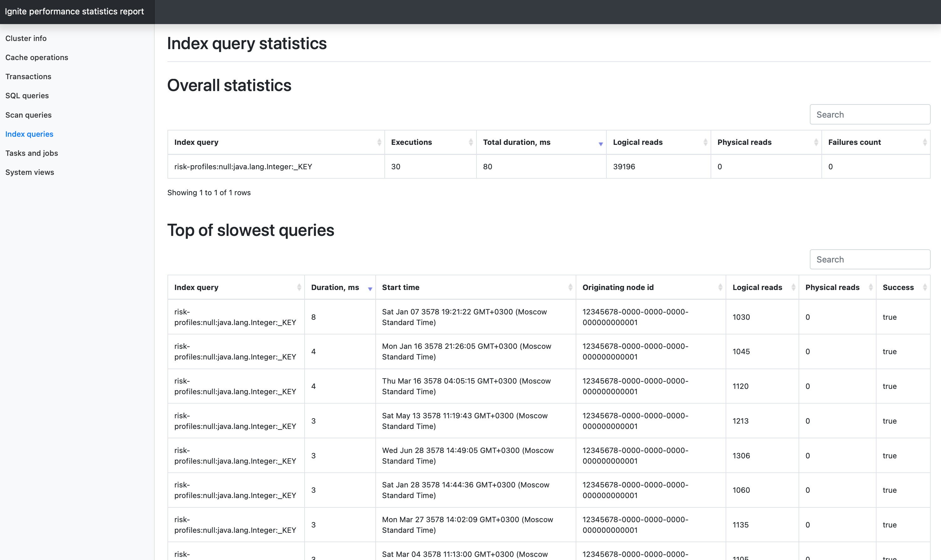Click Executions column header

tap(430, 142)
